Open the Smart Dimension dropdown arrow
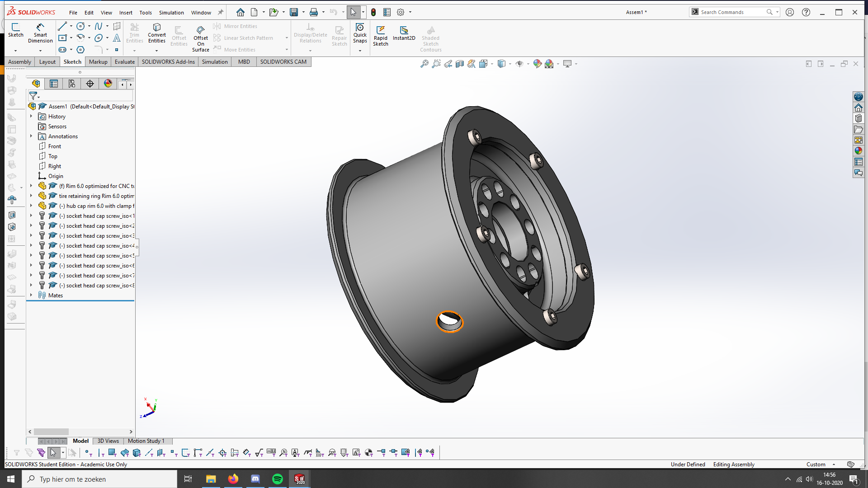This screenshot has height=488, width=868. [x=40, y=51]
